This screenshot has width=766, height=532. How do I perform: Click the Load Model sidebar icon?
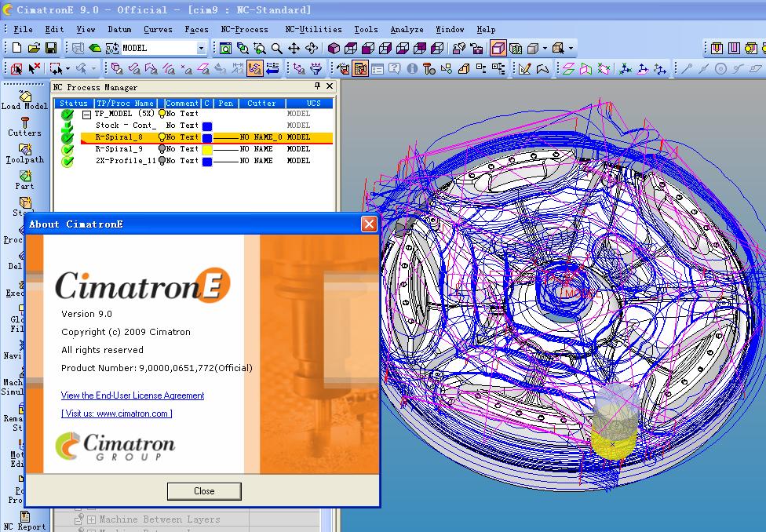tap(24, 100)
